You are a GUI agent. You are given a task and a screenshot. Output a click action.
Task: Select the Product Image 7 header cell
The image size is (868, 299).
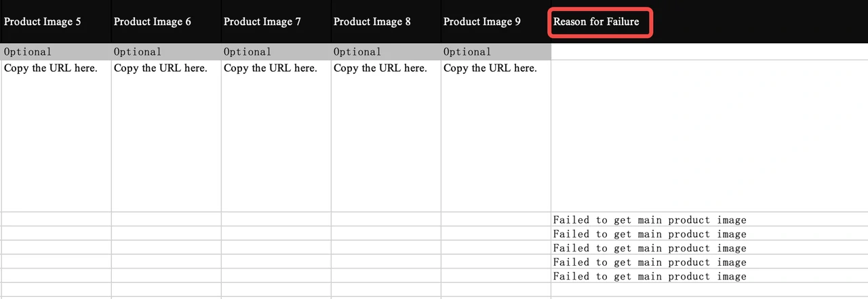262,22
